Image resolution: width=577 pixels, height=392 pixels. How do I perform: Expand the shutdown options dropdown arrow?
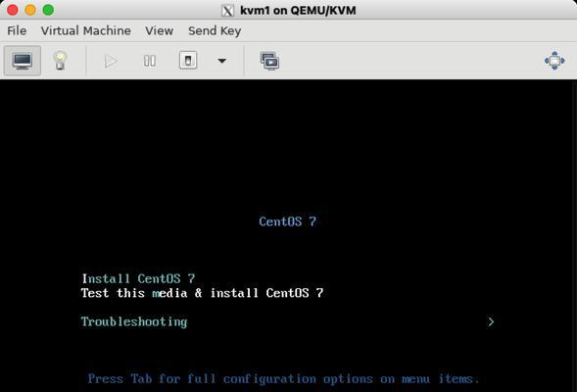point(222,61)
